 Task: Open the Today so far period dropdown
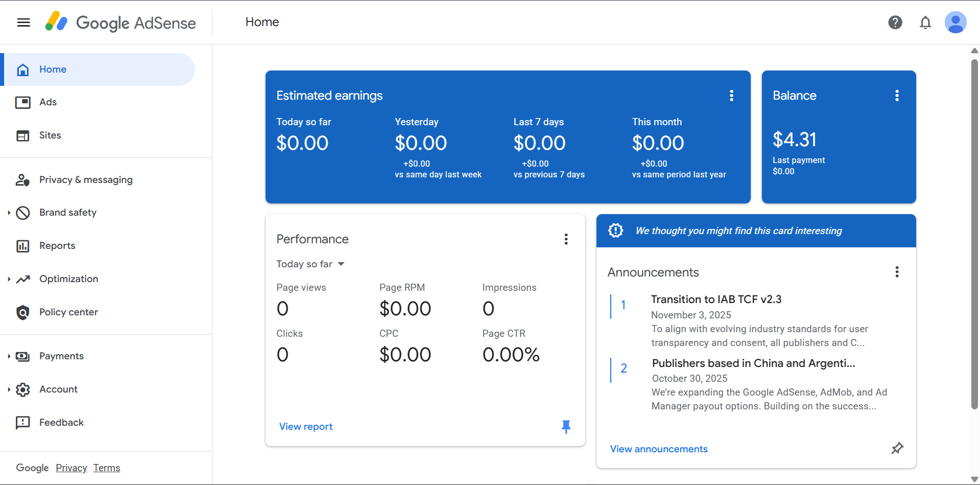tap(310, 264)
